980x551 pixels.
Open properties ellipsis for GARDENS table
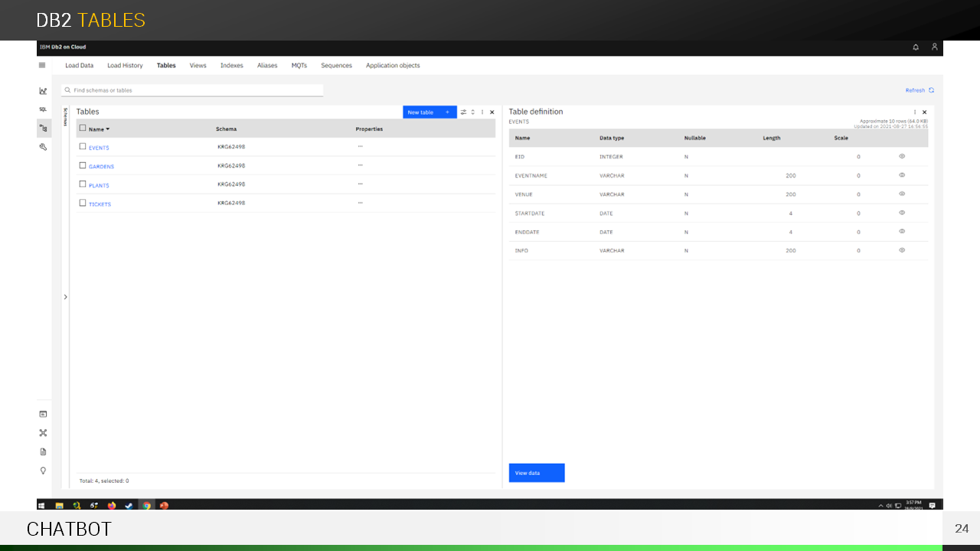coord(360,165)
